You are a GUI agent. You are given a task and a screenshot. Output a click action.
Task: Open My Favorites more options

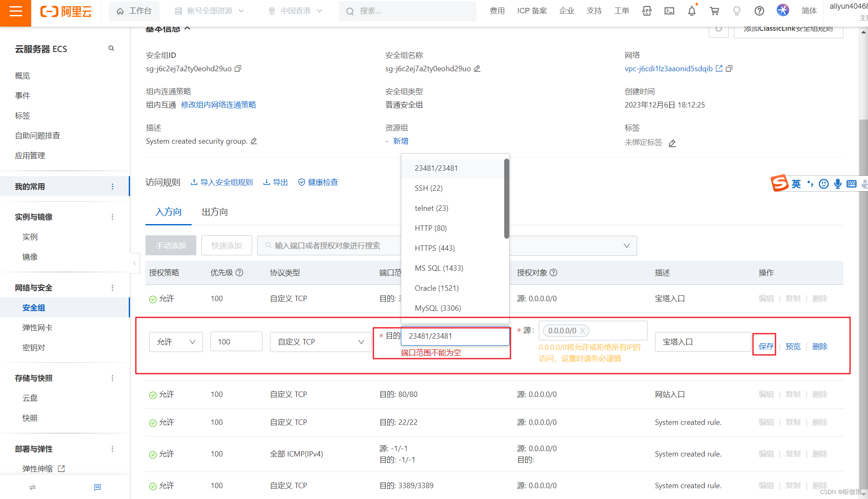tap(113, 187)
